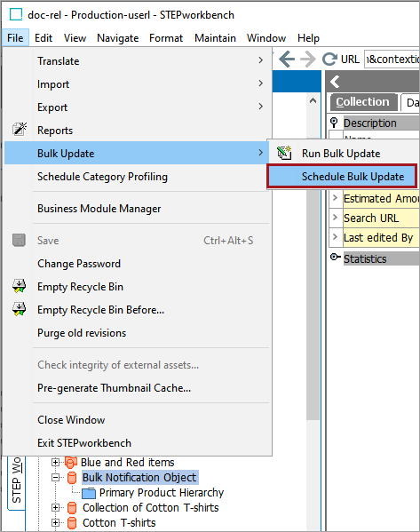Click into the URL input field

click(392, 60)
